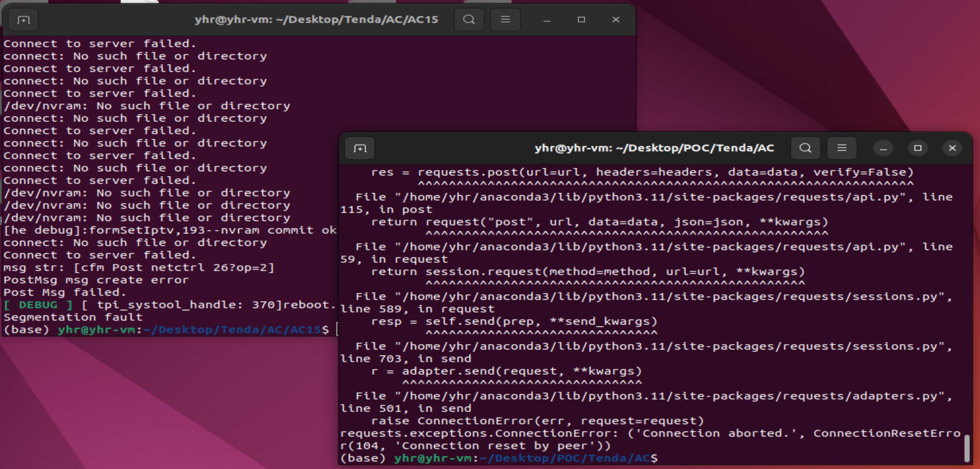Click the AC15 terminal title bar text

coord(316,19)
